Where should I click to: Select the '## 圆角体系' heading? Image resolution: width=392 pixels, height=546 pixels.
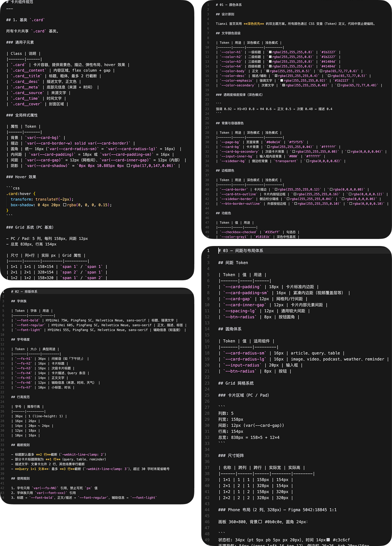(230, 329)
